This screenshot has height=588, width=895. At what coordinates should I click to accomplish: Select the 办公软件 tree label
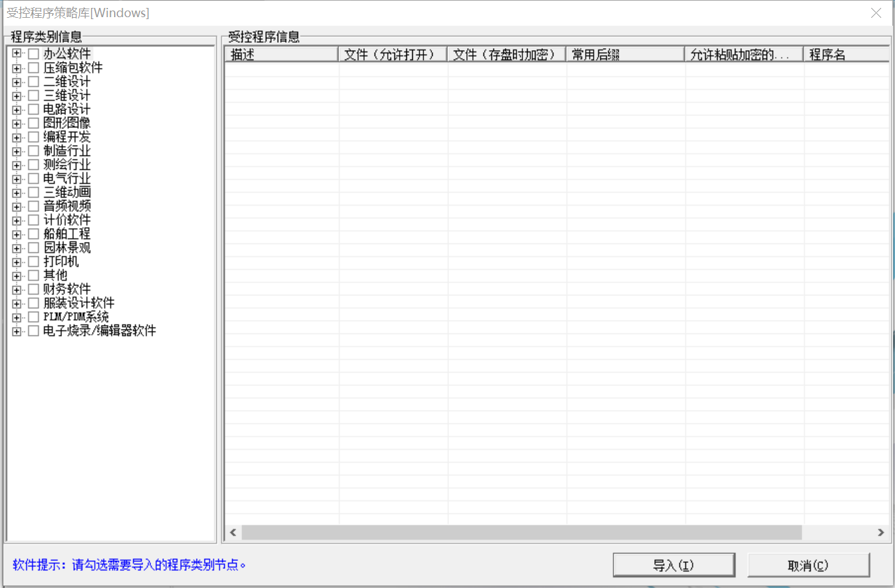(x=67, y=54)
